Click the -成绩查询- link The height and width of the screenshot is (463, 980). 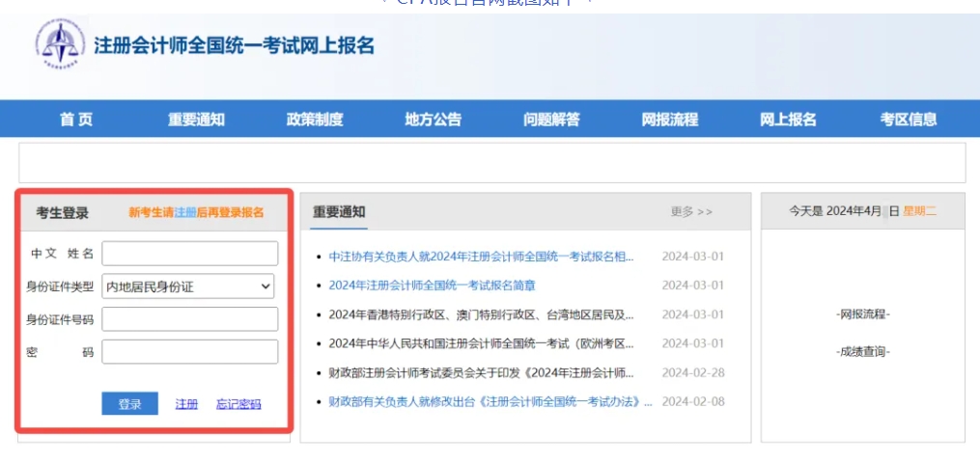pos(862,352)
